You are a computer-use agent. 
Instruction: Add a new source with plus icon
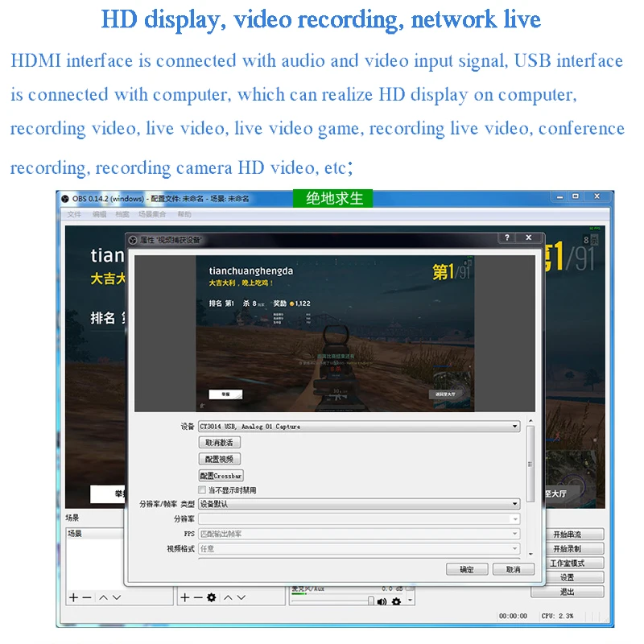(x=185, y=597)
